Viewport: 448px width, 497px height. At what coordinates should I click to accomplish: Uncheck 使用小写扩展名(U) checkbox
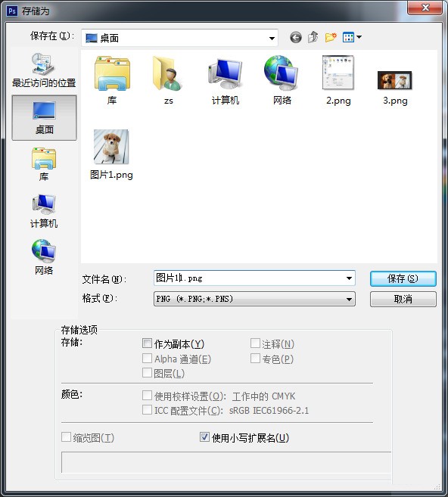pos(204,437)
